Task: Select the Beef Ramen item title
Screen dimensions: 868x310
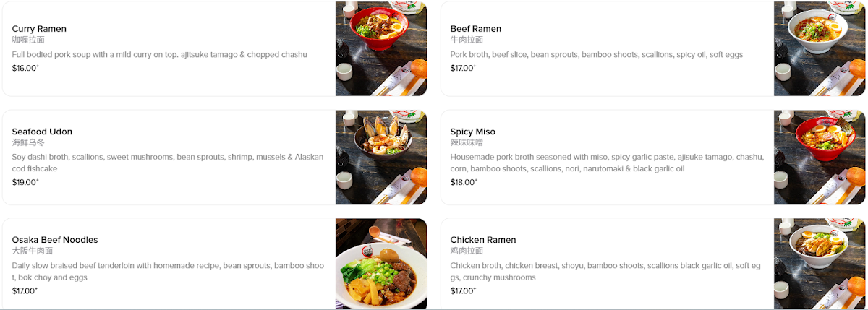Action: click(475, 29)
